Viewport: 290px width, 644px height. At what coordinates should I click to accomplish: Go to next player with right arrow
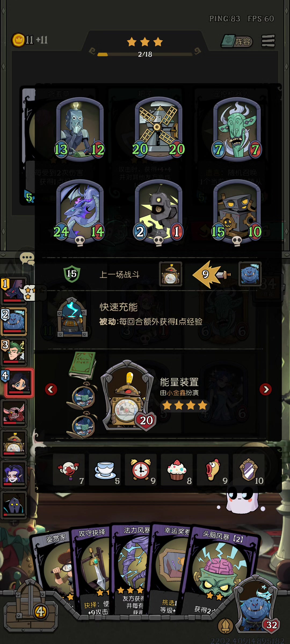(x=266, y=389)
